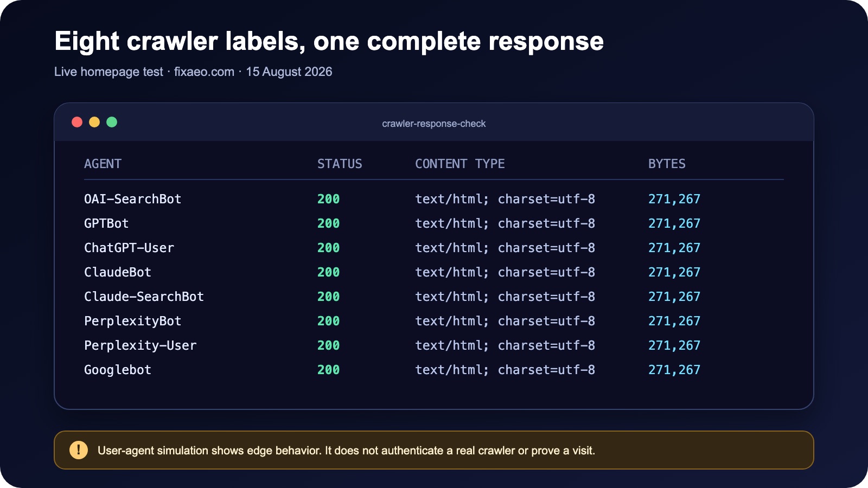Click the 200 status for OAI-SearchBot
Image resolution: width=868 pixels, height=488 pixels.
(329, 199)
